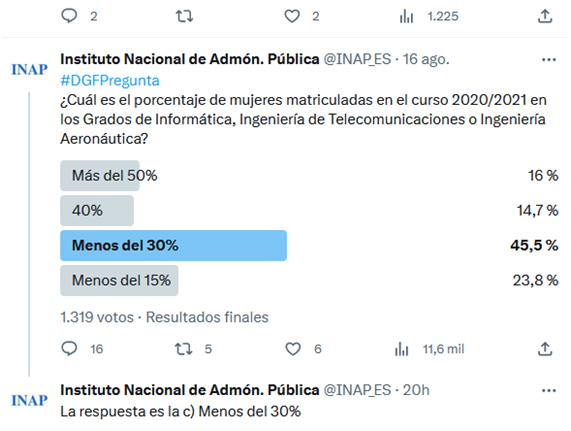The height and width of the screenshot is (431, 571).
Task: Open more options menu on 20h tweet
Action: pyautogui.click(x=549, y=391)
